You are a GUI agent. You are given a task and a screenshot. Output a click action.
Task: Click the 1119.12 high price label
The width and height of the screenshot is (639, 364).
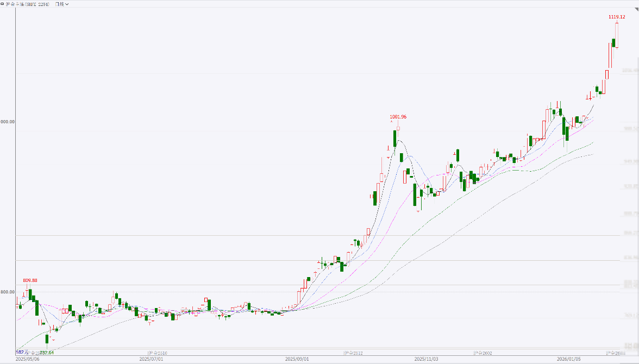[616, 17]
